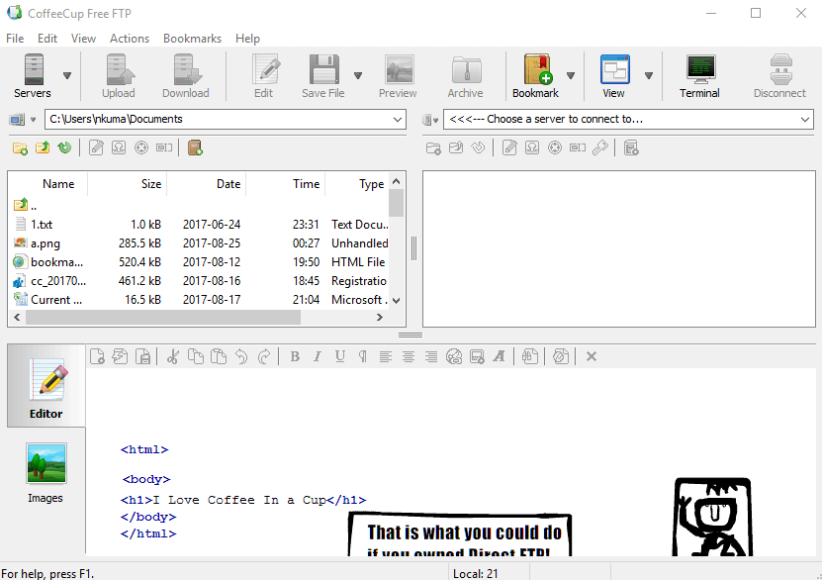Image resolution: width=822 pixels, height=580 pixels.
Task: Click the local pane bookmark book icon
Action: (x=195, y=148)
